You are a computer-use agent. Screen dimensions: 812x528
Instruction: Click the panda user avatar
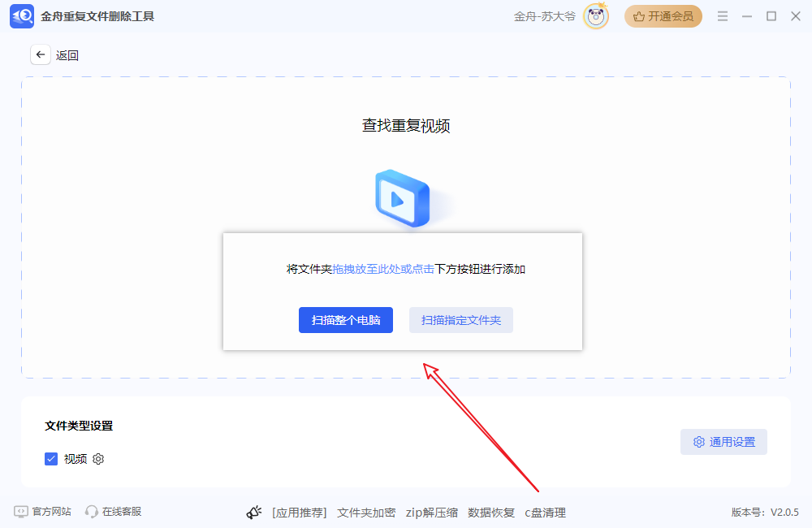(x=596, y=16)
